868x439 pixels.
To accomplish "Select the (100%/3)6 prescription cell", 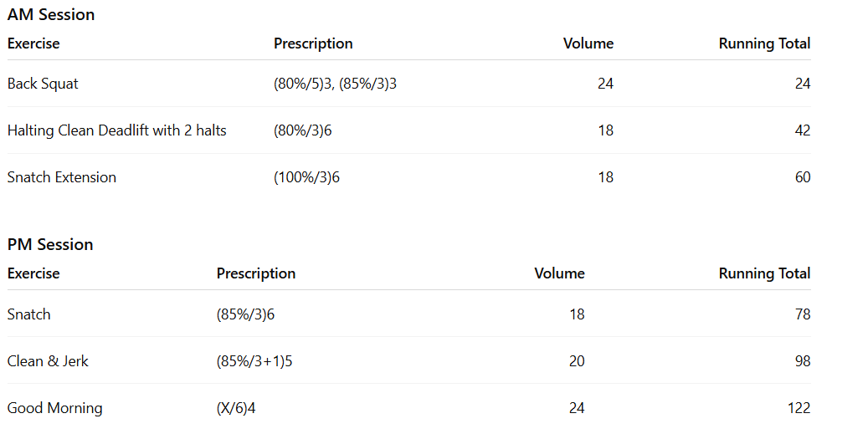I will point(306,177).
